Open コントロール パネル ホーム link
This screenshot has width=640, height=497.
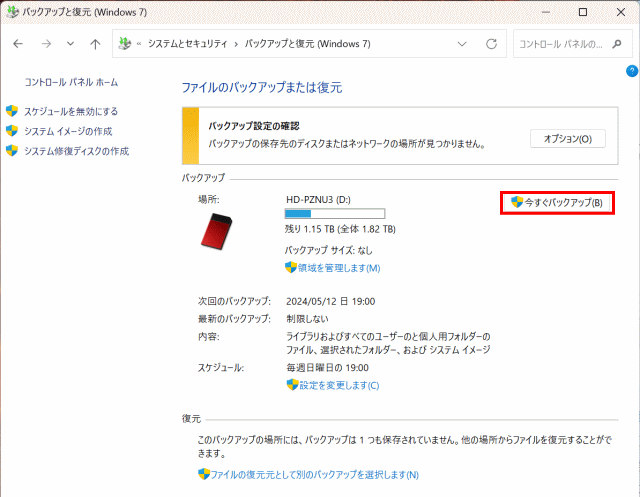pos(71,82)
